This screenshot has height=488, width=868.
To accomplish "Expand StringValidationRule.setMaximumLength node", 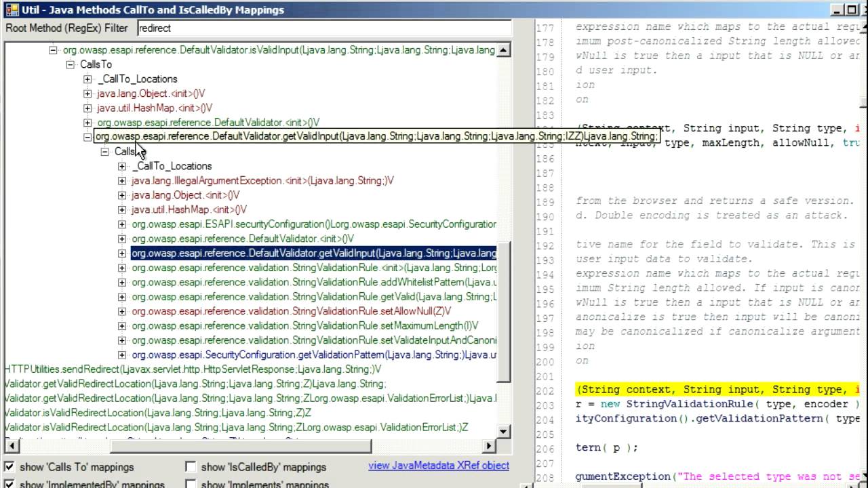I will pyautogui.click(x=122, y=326).
